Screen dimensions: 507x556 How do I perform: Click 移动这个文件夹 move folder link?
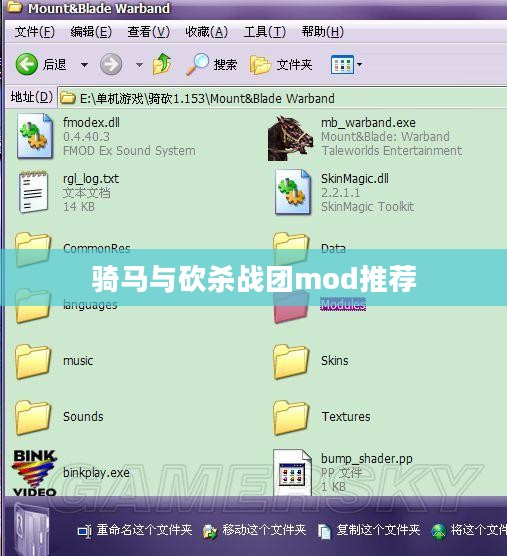[264, 530]
